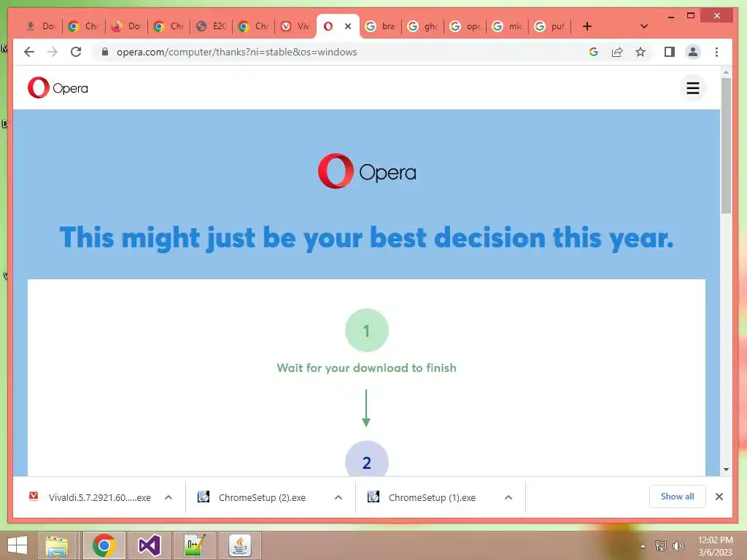Show hidden system tray icons
The image size is (747, 560).
point(643,546)
